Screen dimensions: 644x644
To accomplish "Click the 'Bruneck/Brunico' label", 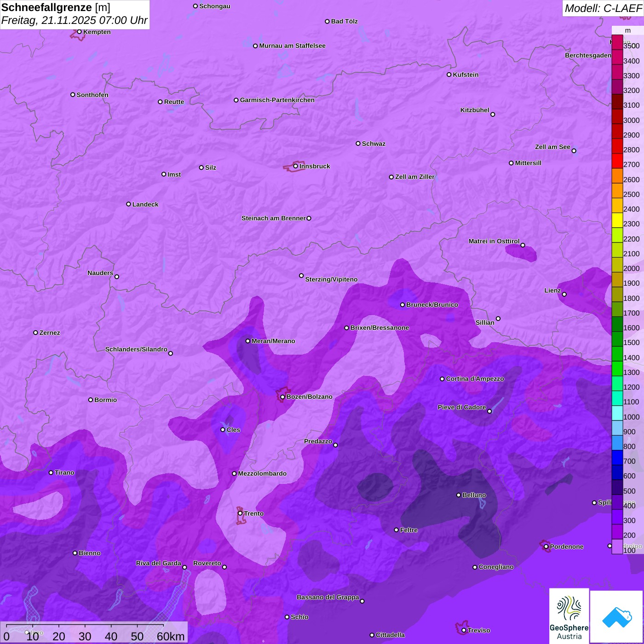I will (432, 305).
